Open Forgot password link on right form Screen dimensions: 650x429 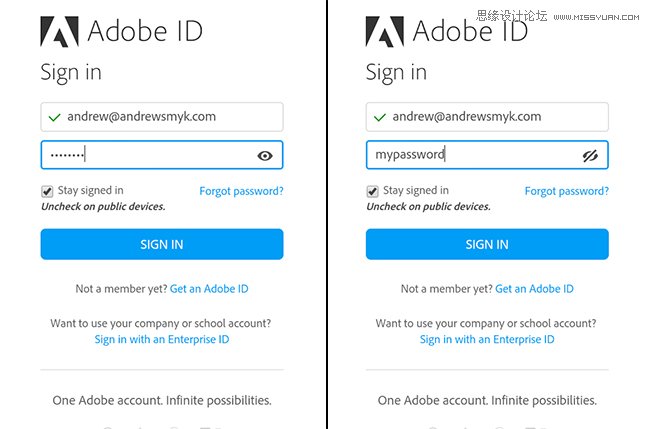[567, 191]
